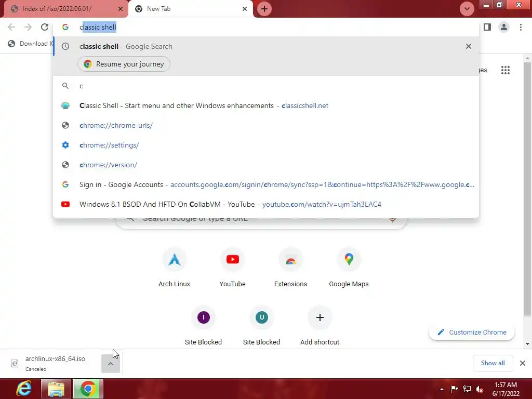The image size is (532, 399).
Task: Open File Explorer from taskbar
Action: [x=56, y=389]
